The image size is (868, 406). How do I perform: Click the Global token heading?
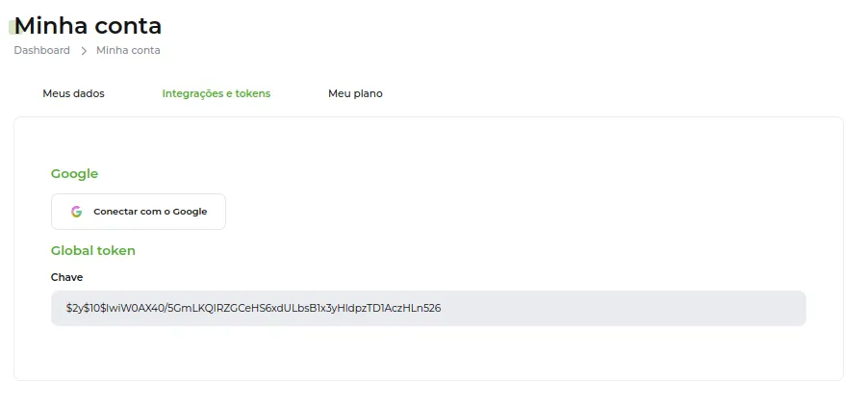pyautogui.click(x=93, y=250)
